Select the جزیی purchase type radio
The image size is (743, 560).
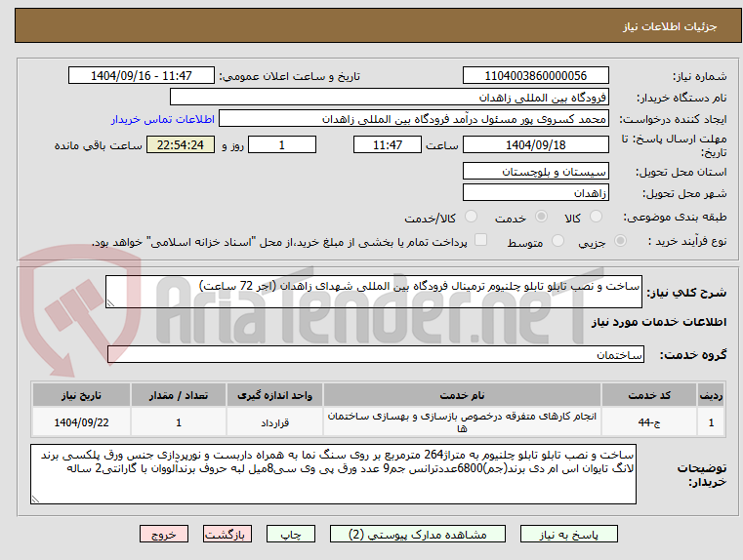620,241
